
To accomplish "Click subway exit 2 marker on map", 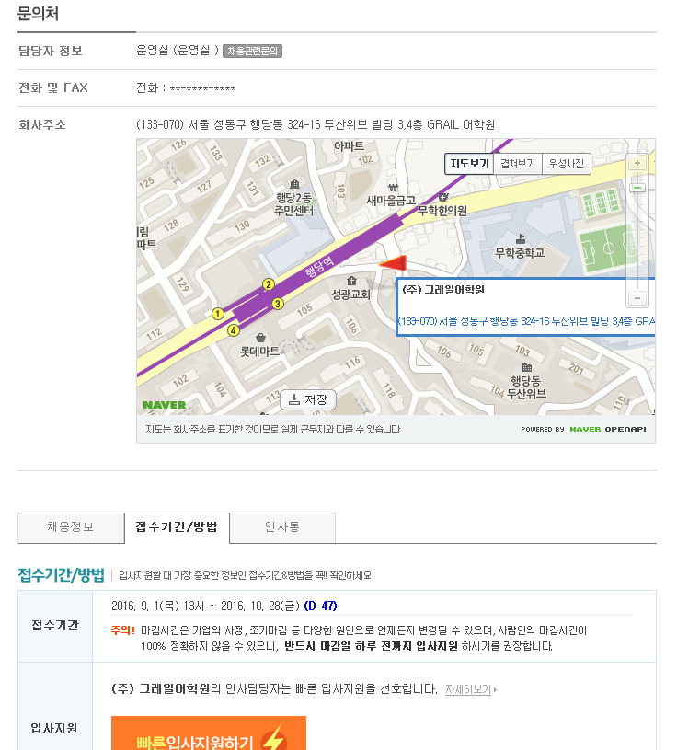I will click(269, 284).
